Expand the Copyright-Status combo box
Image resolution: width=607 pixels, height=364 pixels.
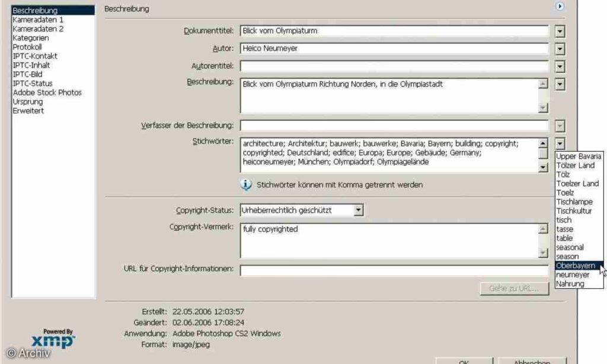click(357, 210)
